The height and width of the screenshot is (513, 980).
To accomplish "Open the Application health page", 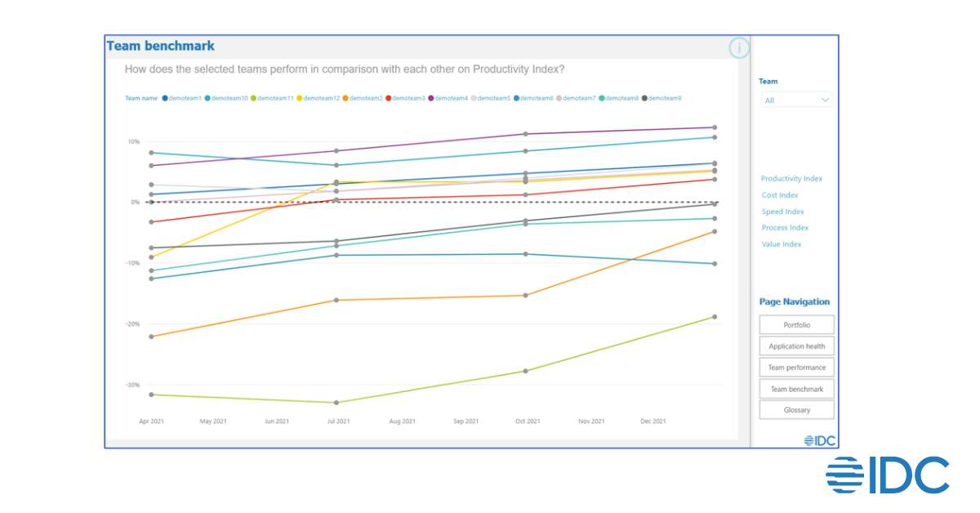I will (796, 346).
